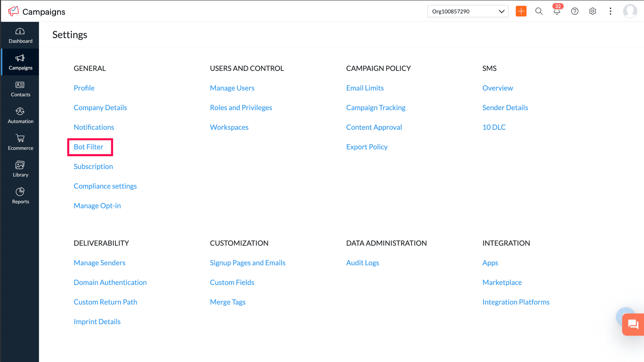The width and height of the screenshot is (644, 362).
Task: Open the Dashboard sidebar icon
Action: [x=20, y=35]
